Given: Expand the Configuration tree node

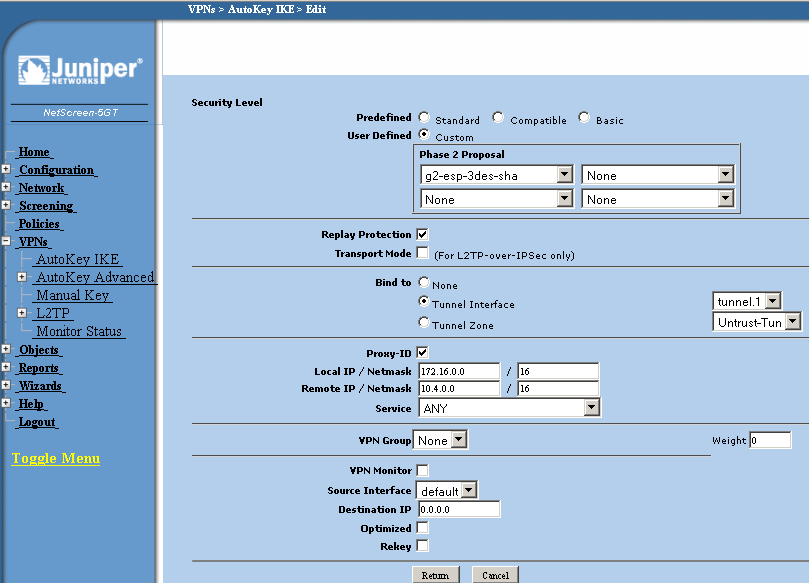Looking at the screenshot, I should click(x=6, y=170).
